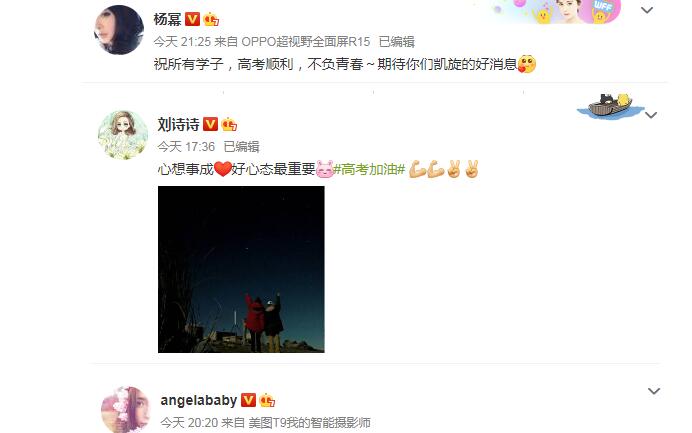Expand the options arrow on angelababy's post
This screenshot has height=433, width=692.
click(x=654, y=391)
